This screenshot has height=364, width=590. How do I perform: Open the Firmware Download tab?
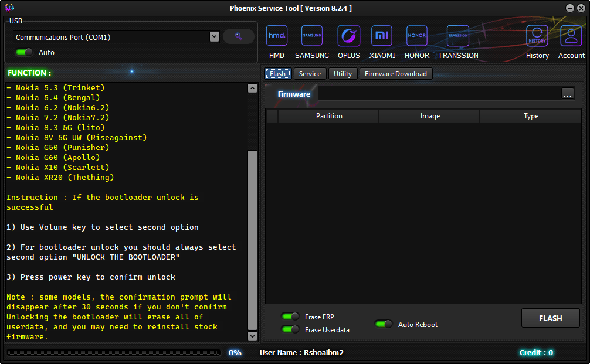(395, 74)
